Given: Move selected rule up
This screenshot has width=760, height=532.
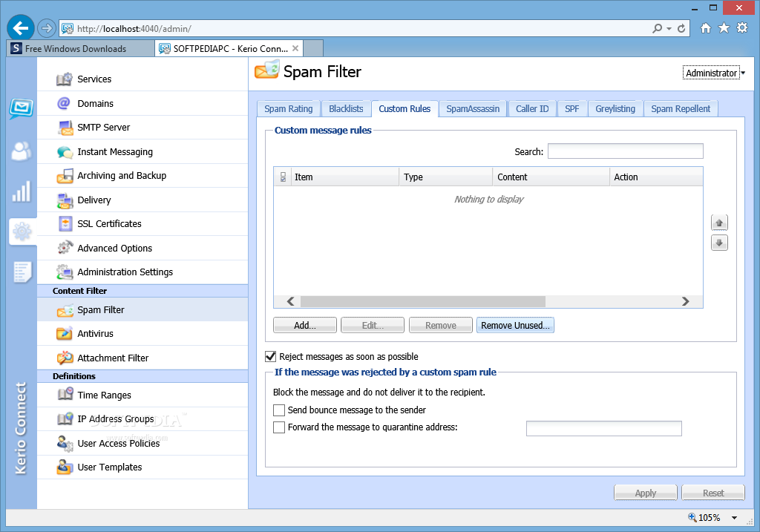Looking at the screenshot, I should click(x=719, y=223).
